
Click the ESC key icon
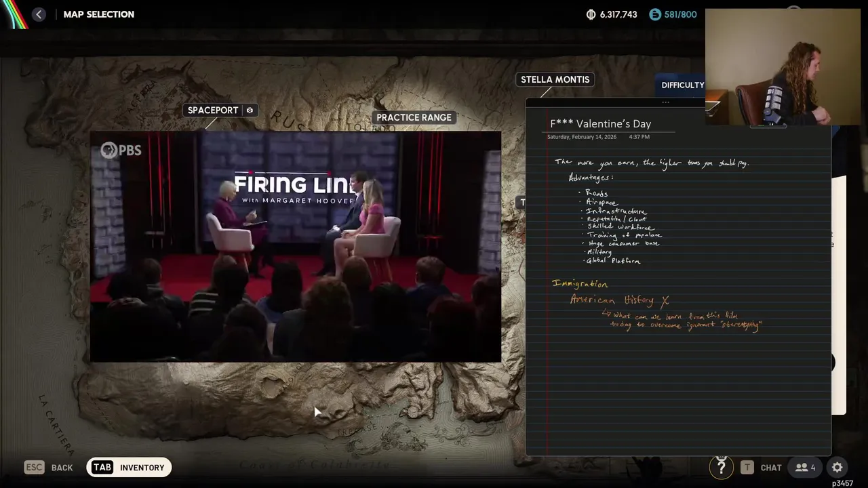point(34,467)
